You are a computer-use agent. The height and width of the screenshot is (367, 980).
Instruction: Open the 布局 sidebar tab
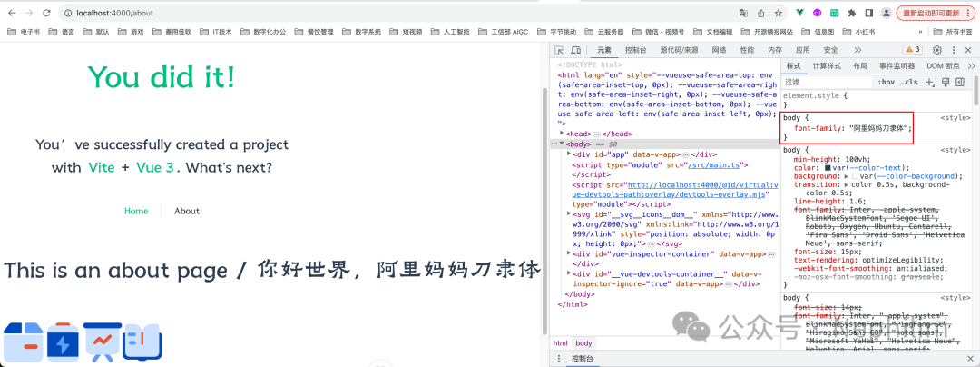click(860, 65)
